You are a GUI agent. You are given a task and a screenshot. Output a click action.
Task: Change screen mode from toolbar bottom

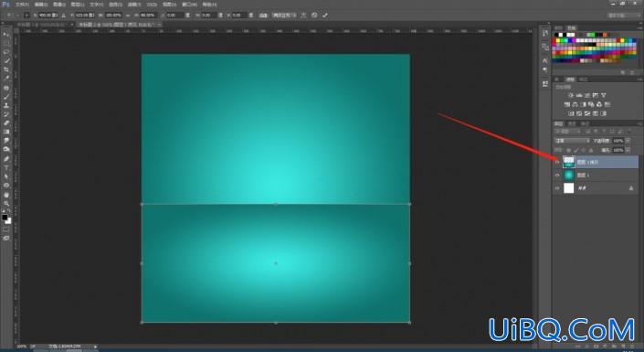(5, 238)
